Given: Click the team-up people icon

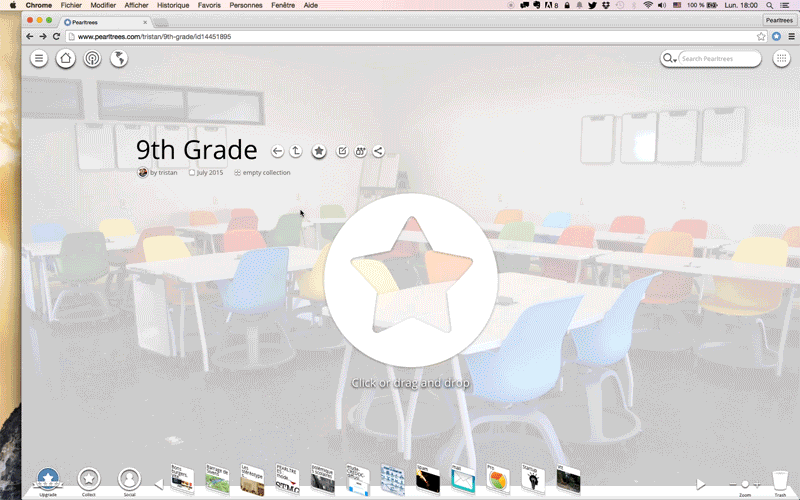Looking at the screenshot, I should click(360, 151).
